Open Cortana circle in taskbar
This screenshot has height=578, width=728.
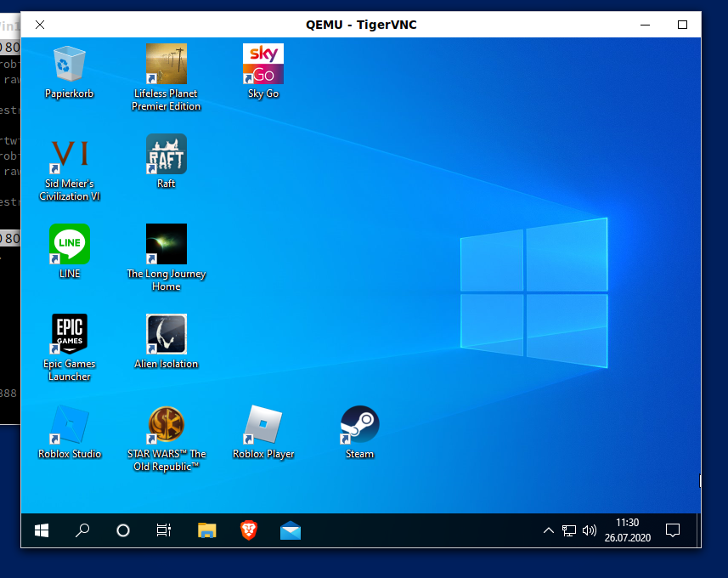[x=123, y=530]
